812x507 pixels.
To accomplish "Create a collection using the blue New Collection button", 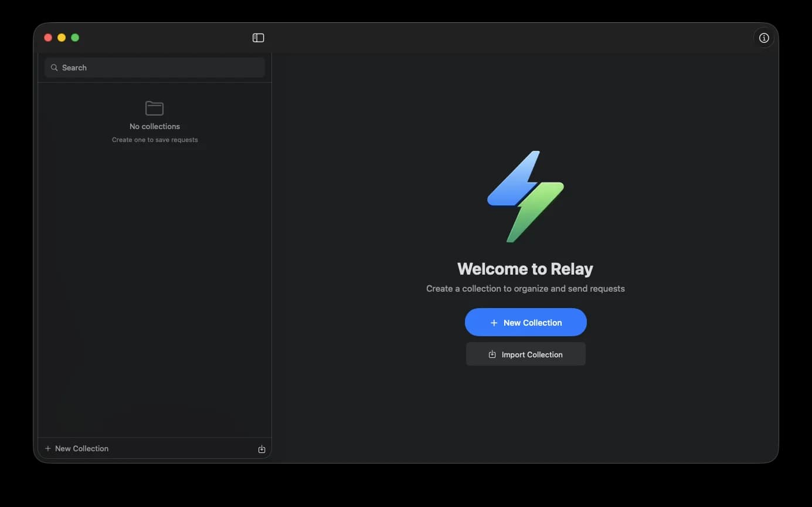I will coord(525,322).
